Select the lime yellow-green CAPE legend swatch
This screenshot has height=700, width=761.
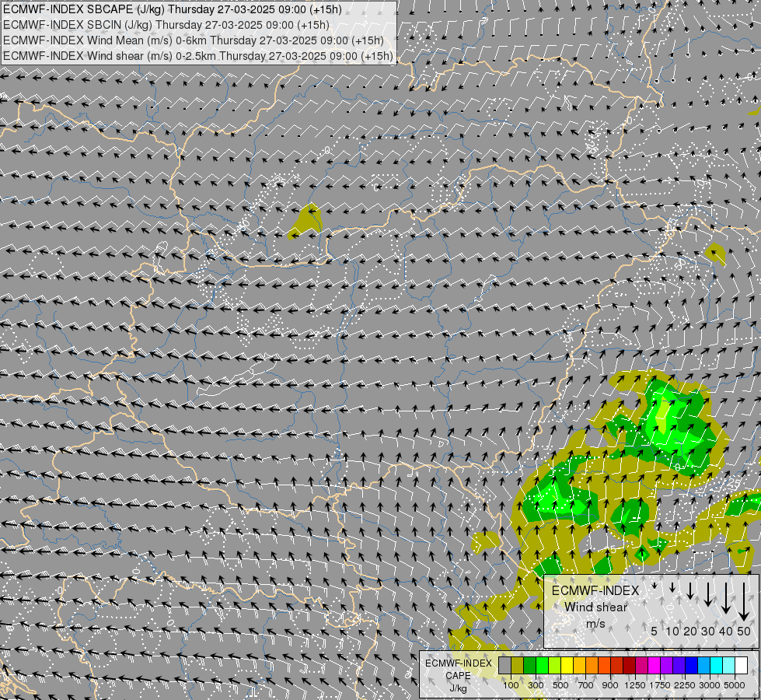555,666
